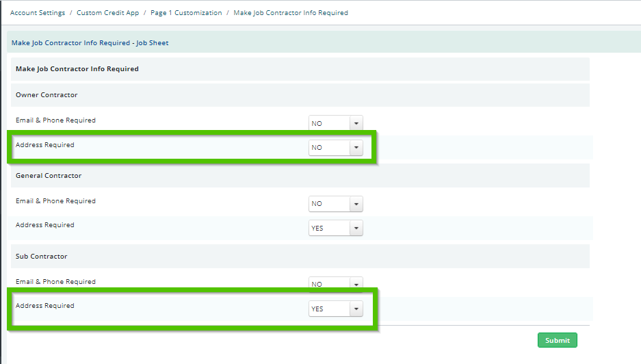Open Sub Contractor Address Required dropdown
This screenshot has width=641, height=364.
tap(336, 309)
